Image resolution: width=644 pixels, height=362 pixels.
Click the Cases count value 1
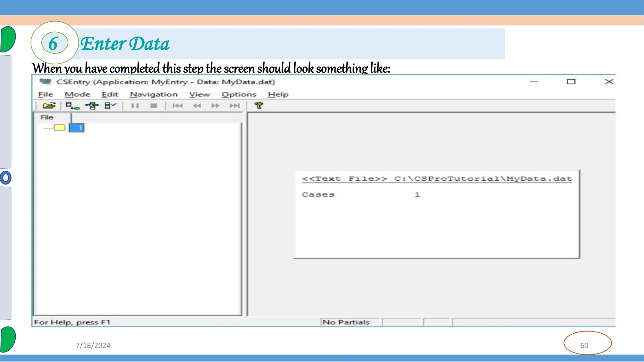(417, 195)
